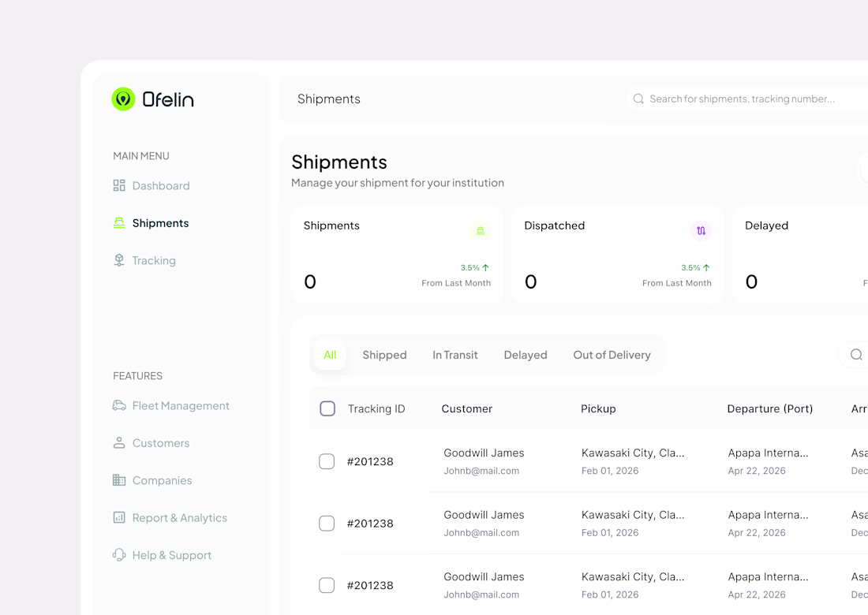The height and width of the screenshot is (615, 868).
Task: Open Report & Analytics menu item
Action: (170, 518)
